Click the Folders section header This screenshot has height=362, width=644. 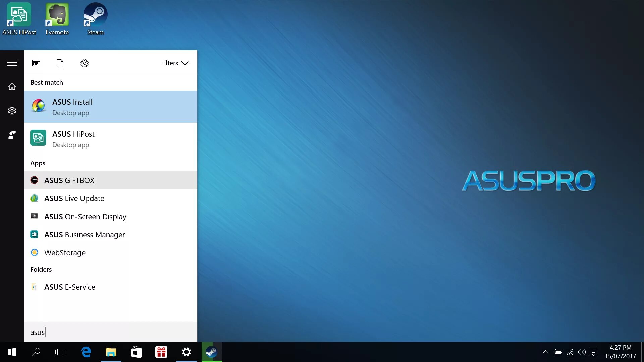41,269
